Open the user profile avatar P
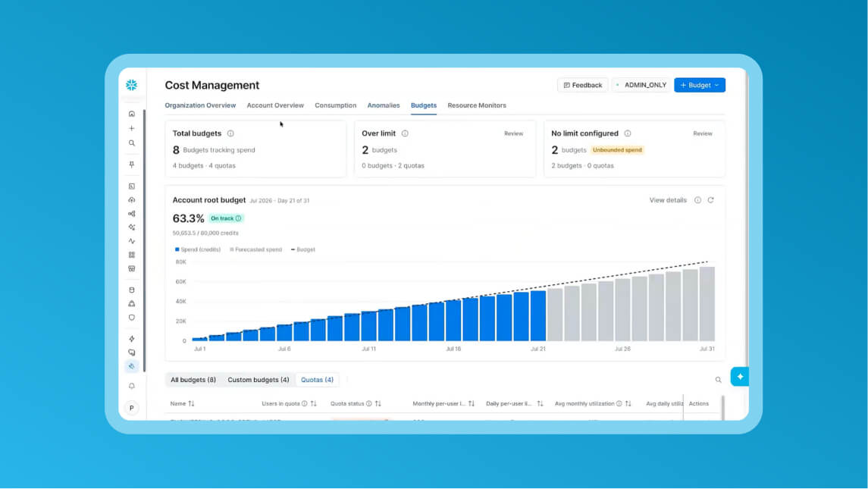The height and width of the screenshot is (489, 868). click(x=132, y=408)
